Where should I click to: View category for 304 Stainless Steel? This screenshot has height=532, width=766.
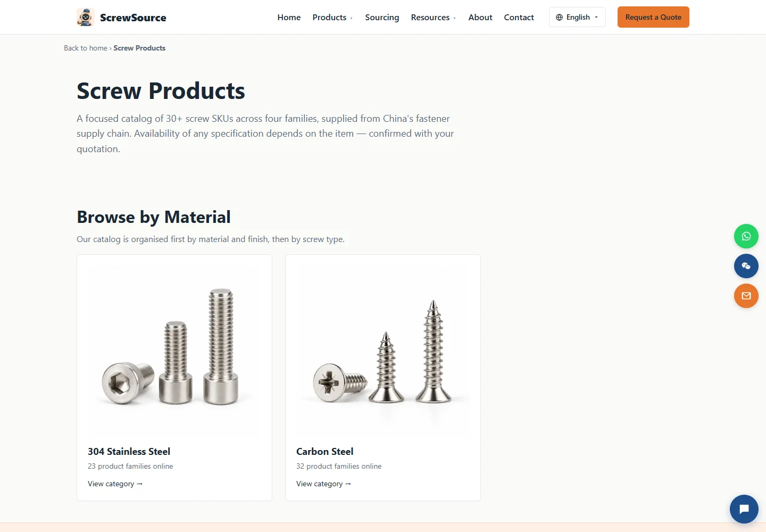[115, 484]
